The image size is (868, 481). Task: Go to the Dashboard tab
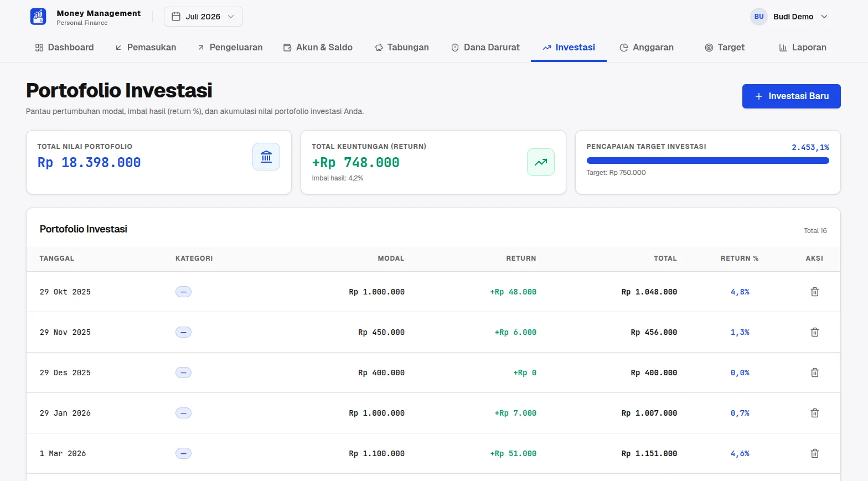(x=64, y=48)
